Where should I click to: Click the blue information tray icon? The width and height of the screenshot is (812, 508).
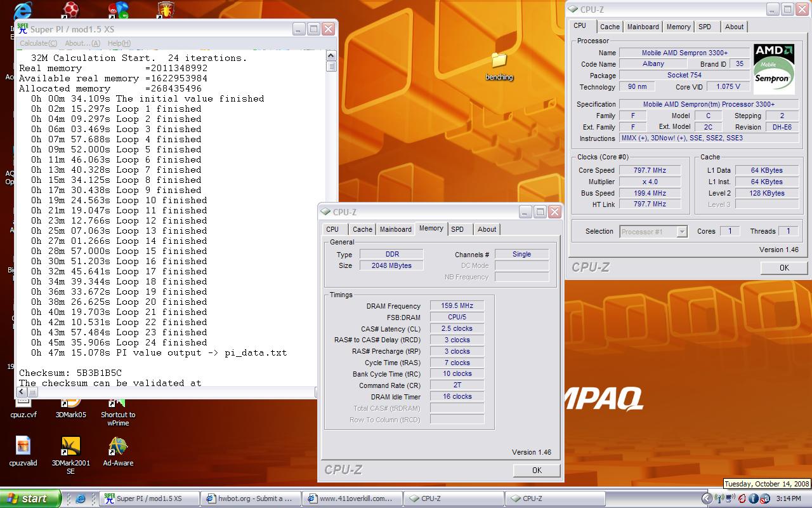click(753, 498)
